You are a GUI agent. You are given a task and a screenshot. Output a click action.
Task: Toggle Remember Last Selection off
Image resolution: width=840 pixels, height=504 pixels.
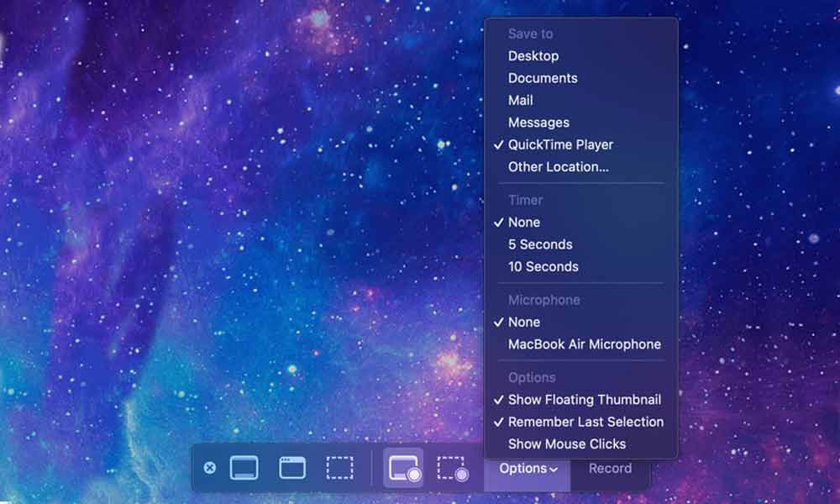pyautogui.click(x=585, y=422)
